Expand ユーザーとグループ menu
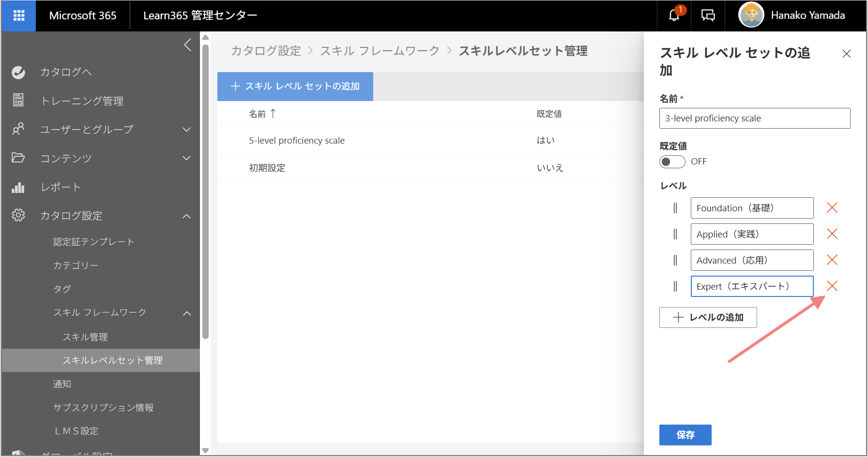Screen dimensions: 868x457 click(186, 130)
